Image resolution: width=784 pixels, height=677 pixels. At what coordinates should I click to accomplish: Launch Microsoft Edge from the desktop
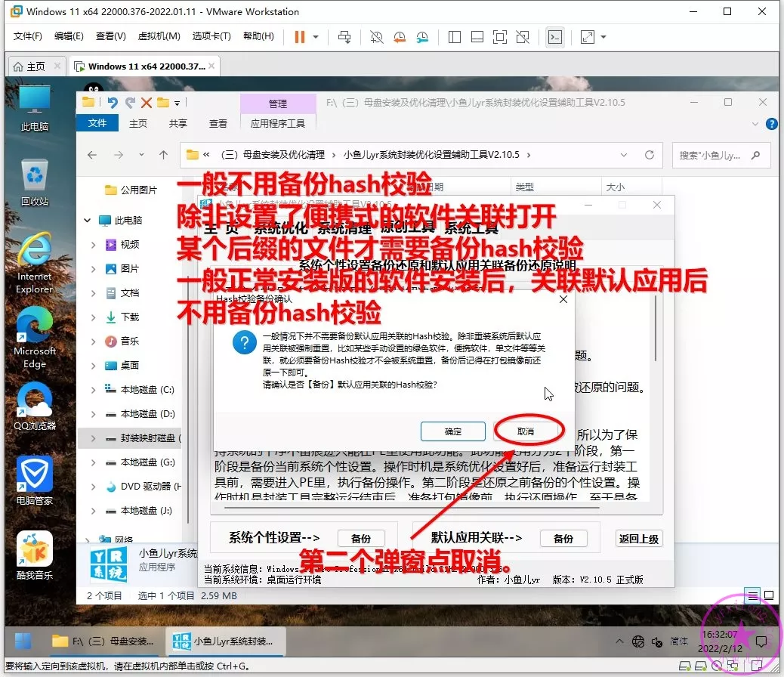[35, 336]
